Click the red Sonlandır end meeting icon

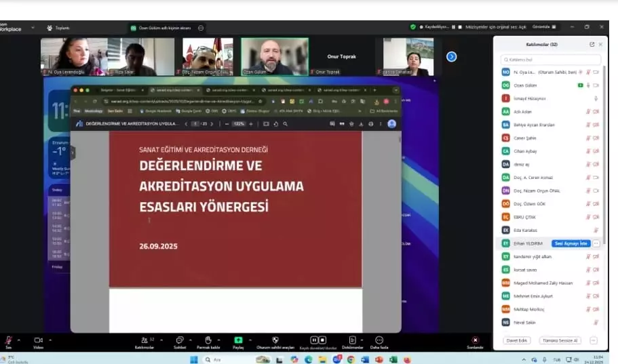point(475,340)
